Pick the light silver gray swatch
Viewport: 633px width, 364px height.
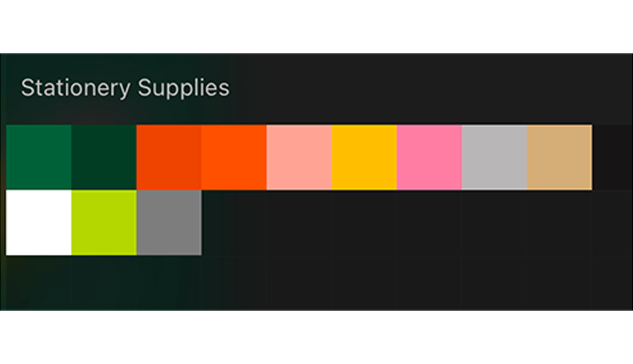point(494,157)
